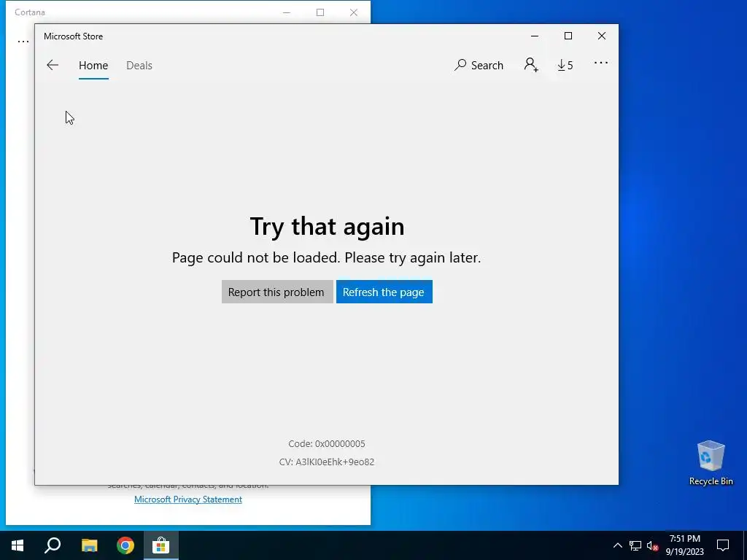747x560 pixels.
Task: Open Search in Microsoft Store
Action: [479, 65]
